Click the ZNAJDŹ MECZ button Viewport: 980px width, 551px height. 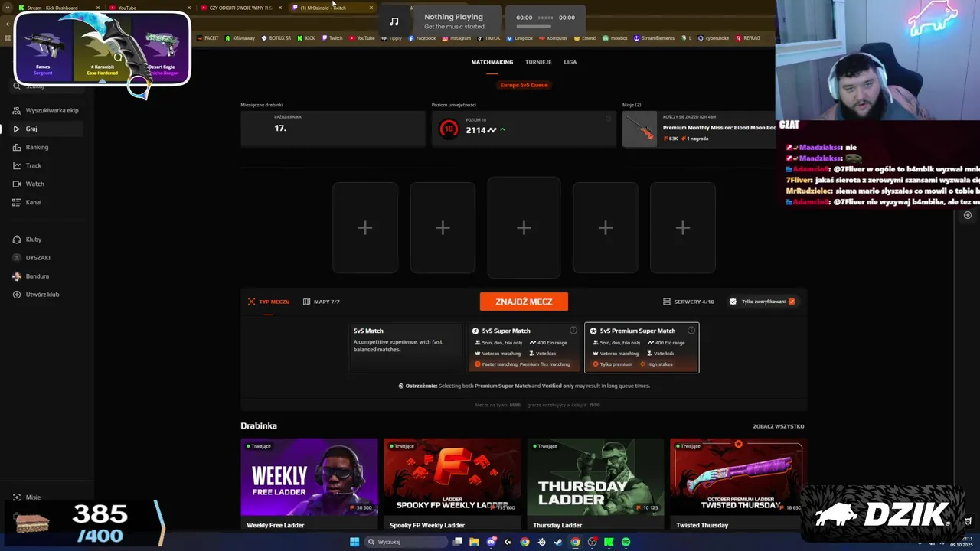[x=524, y=302]
